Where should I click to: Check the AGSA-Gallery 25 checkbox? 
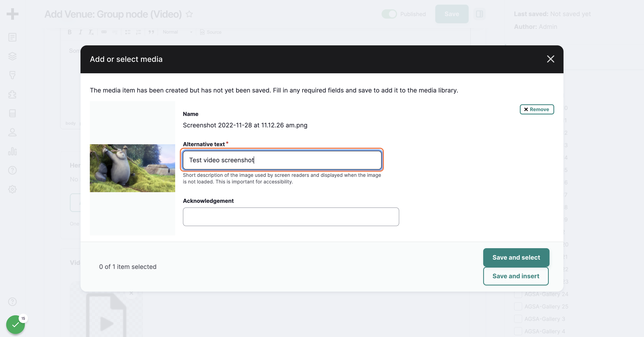[518, 306]
